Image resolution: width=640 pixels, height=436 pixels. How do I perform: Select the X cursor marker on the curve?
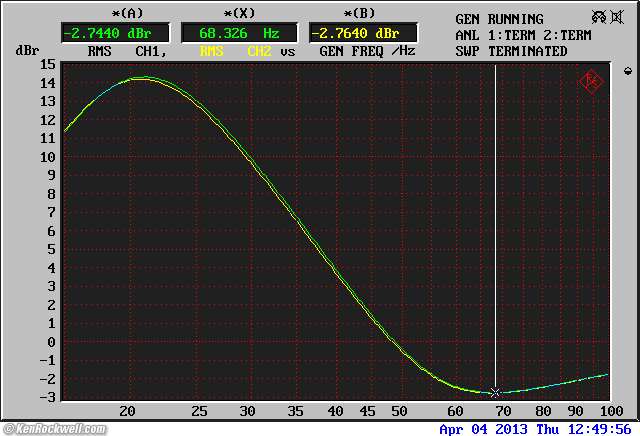[496, 393]
